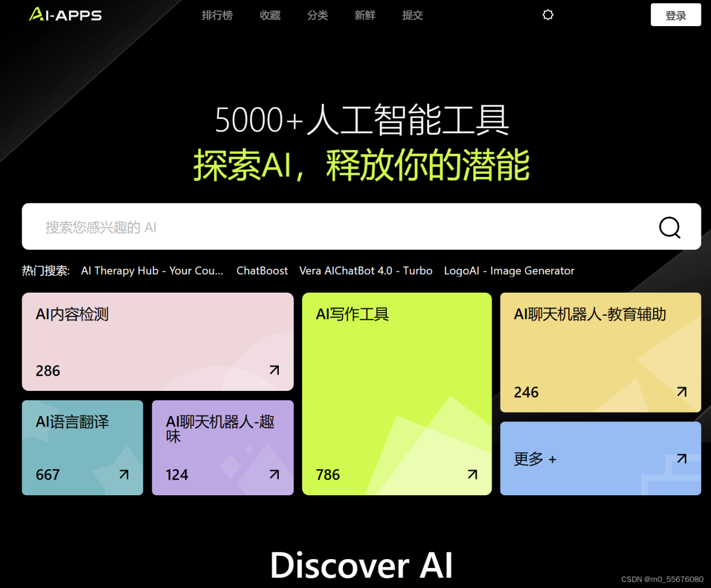Open the AI写作工具 category title
The image size is (711, 588).
tap(352, 314)
